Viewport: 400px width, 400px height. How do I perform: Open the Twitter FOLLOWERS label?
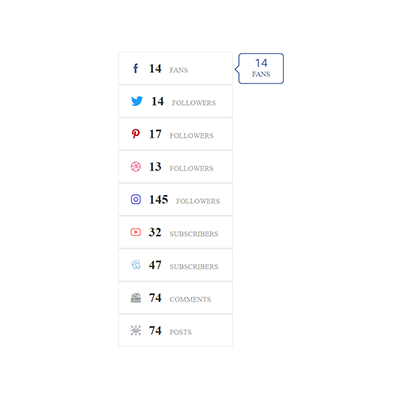(194, 103)
